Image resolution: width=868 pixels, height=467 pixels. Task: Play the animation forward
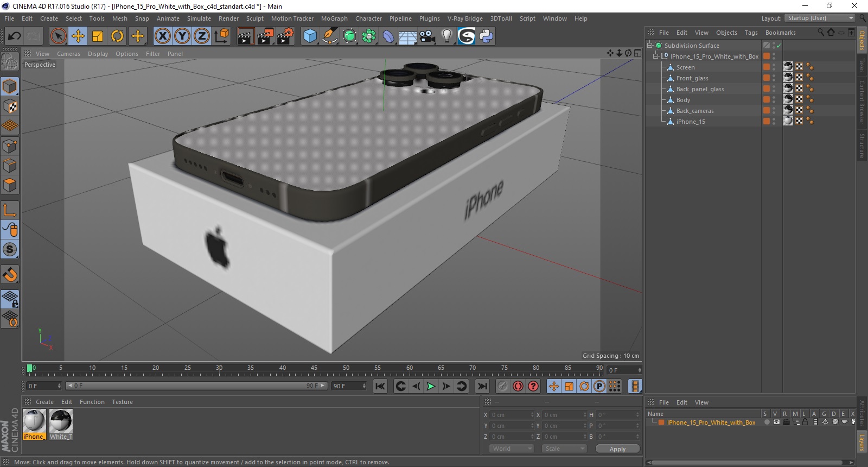click(x=431, y=386)
